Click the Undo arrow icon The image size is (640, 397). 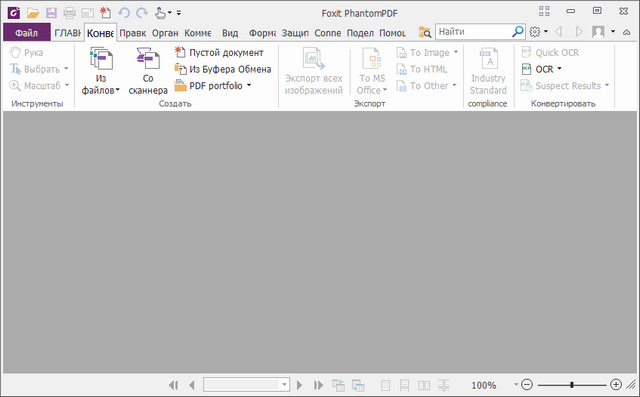(124, 13)
